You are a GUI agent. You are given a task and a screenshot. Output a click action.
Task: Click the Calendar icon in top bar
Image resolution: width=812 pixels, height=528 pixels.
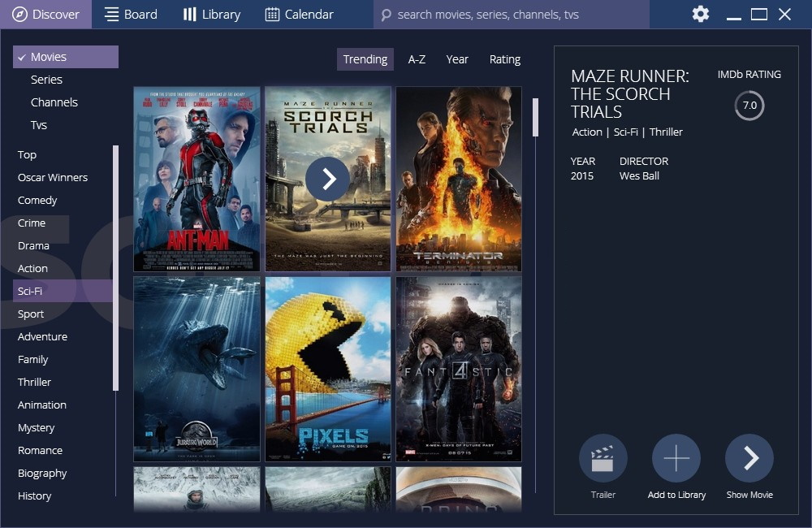pos(272,15)
